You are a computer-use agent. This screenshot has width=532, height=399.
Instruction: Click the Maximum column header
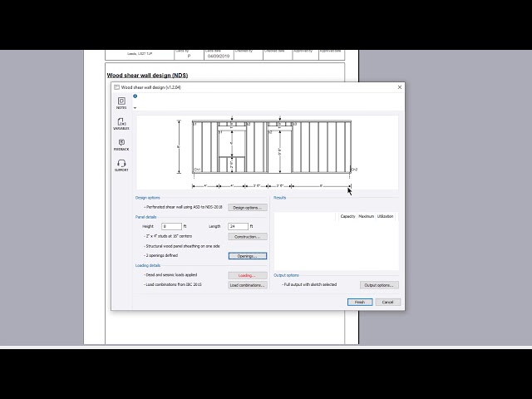coord(366,216)
